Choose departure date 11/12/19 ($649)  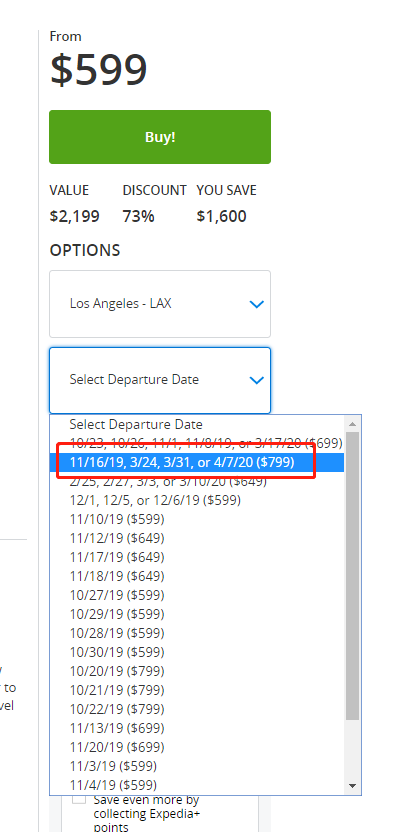coord(197,539)
